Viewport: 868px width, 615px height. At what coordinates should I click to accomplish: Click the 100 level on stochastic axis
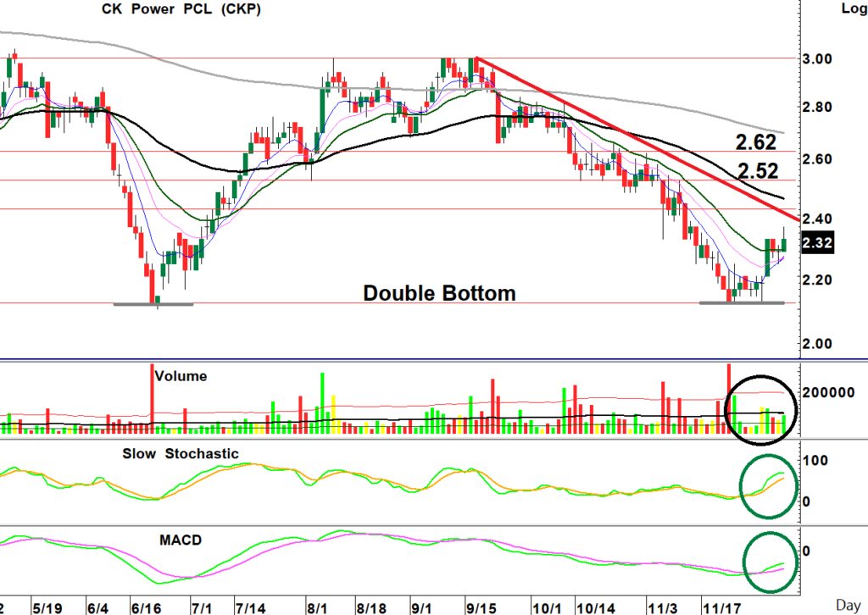pyautogui.click(x=825, y=461)
